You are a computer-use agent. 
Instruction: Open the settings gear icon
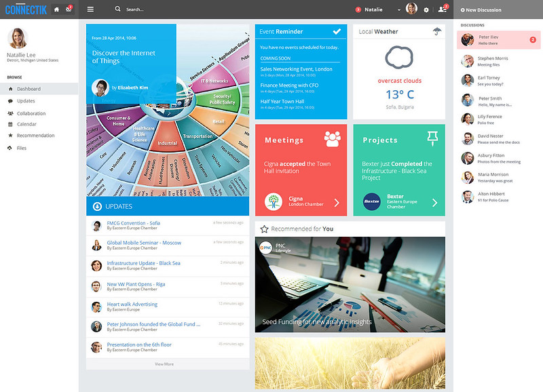pos(426,10)
